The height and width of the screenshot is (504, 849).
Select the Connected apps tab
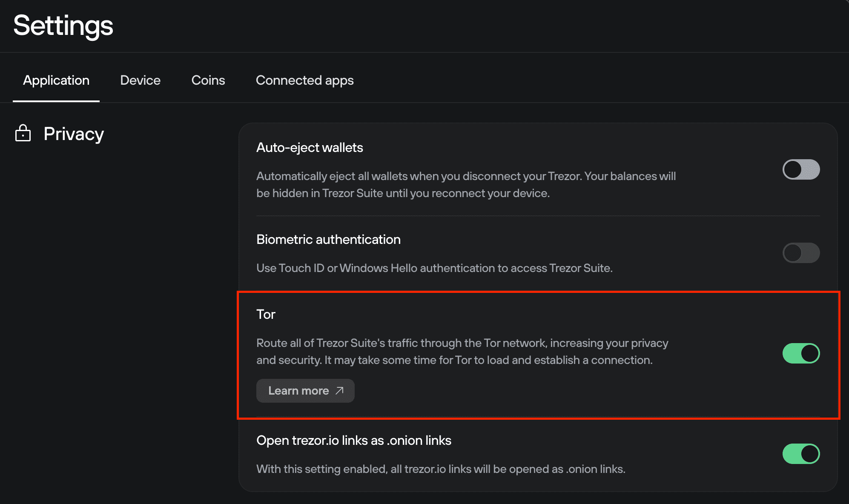pos(305,80)
